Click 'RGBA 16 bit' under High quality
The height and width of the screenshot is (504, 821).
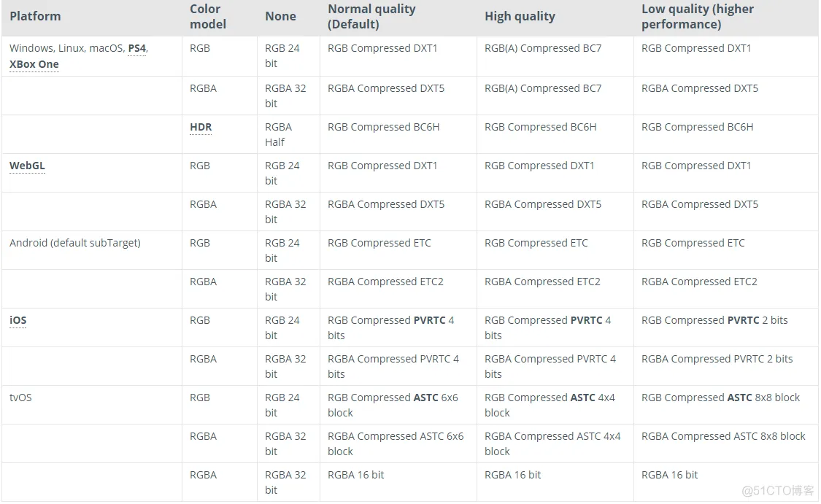tap(512, 476)
